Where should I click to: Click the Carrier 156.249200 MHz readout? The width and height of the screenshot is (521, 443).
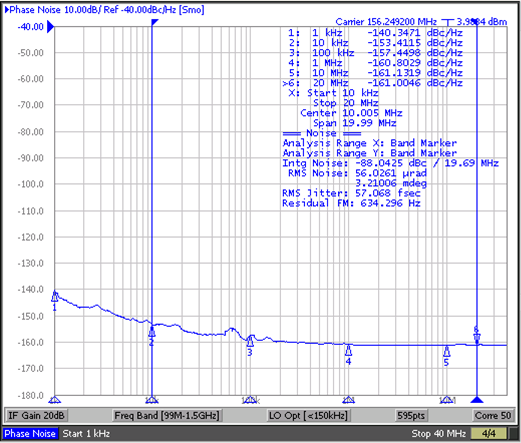386,22
